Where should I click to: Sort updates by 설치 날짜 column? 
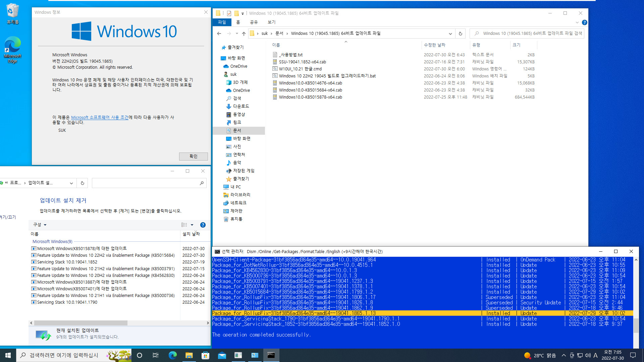click(x=191, y=234)
